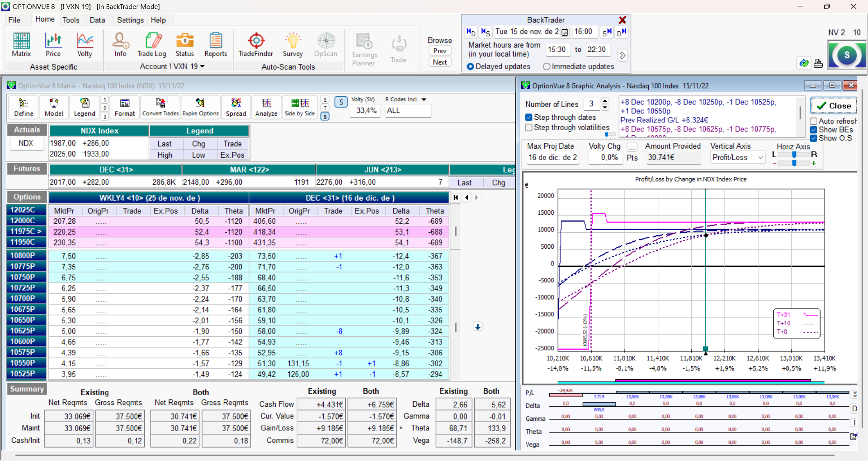Click Convert Trades in Matrix toolbar
Image resolution: width=868 pixels, height=461 pixels.
click(160, 107)
